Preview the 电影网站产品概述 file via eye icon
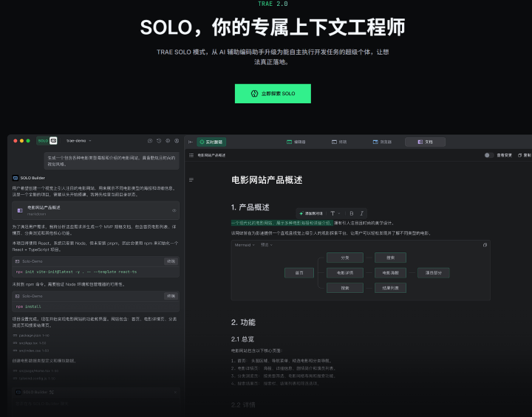 click(174, 210)
